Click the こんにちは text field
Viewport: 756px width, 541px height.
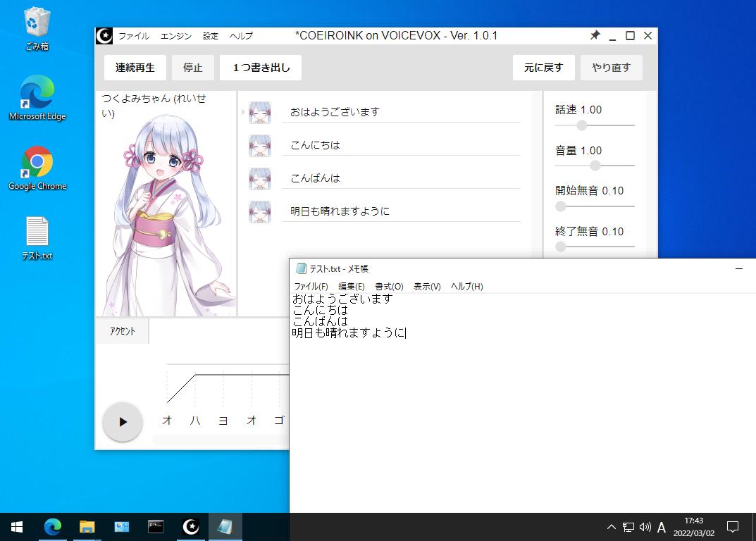pyautogui.click(x=401, y=146)
